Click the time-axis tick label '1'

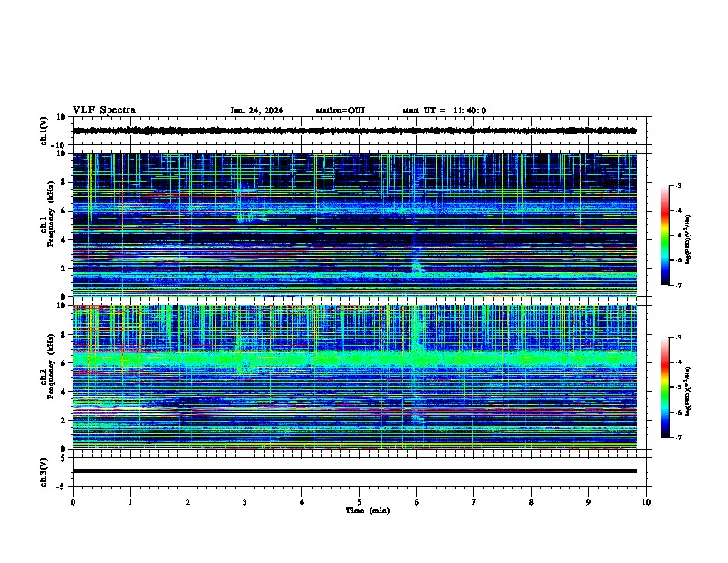pyautogui.click(x=130, y=502)
